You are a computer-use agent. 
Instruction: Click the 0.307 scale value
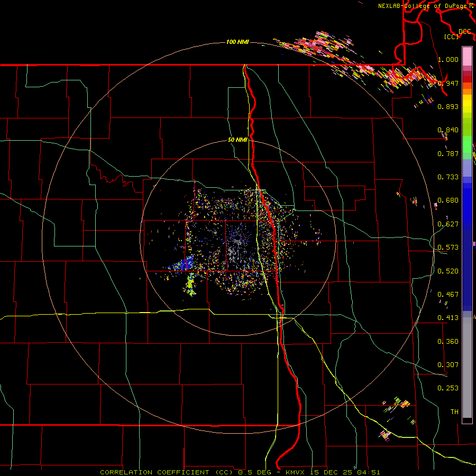(448, 365)
